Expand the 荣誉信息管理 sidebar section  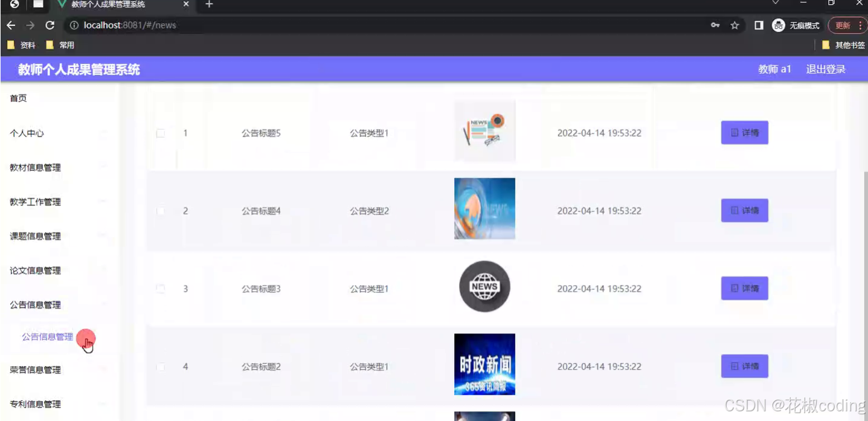point(34,370)
